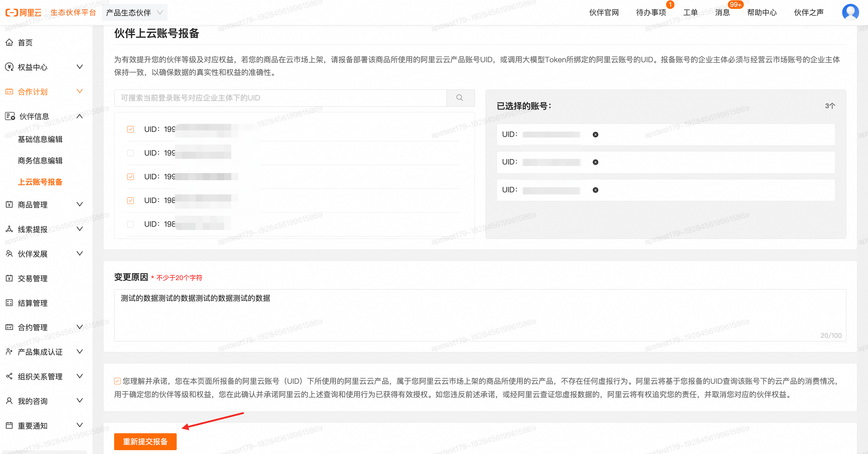
Task: Click the 重新提交报备 button
Action: click(x=145, y=441)
